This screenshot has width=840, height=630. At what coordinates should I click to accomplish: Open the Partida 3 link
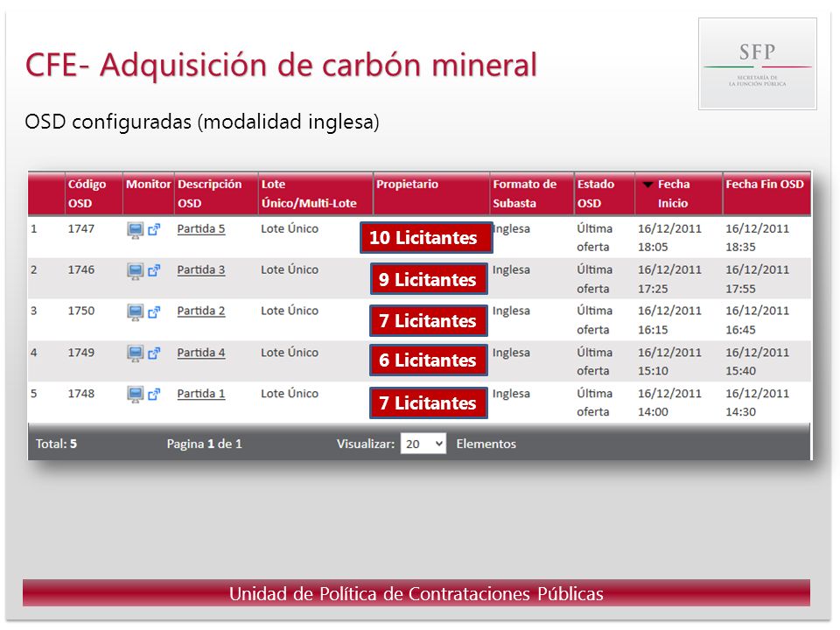tap(201, 270)
